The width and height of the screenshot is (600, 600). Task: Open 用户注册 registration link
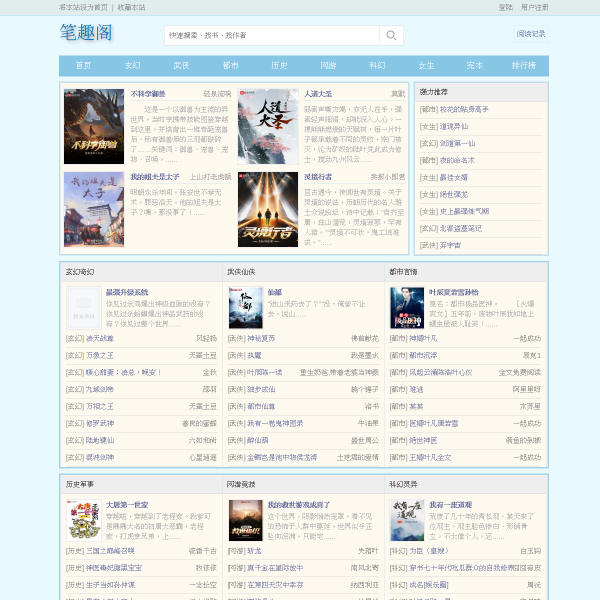(x=534, y=7)
